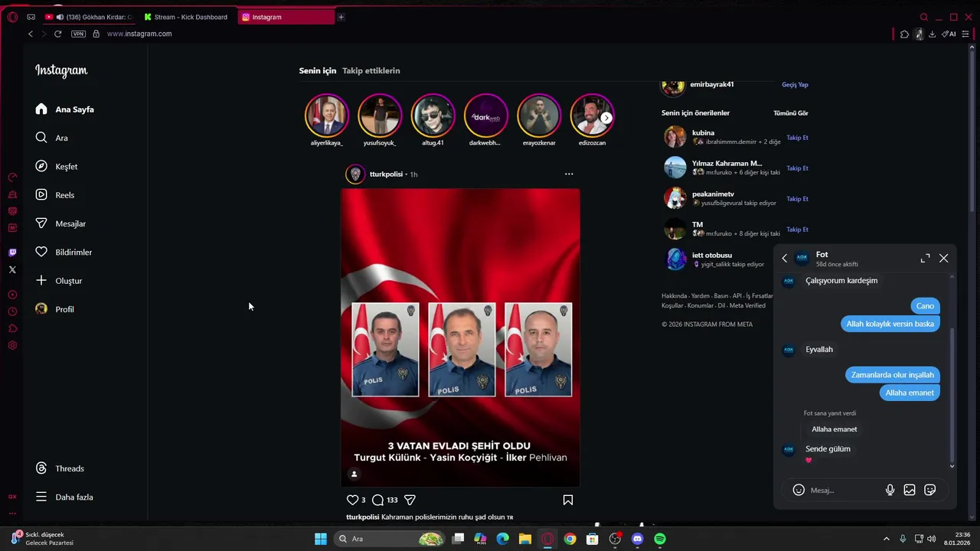980x551 pixels.
Task: Open sticker/GIF picker in chat
Action: (930, 490)
